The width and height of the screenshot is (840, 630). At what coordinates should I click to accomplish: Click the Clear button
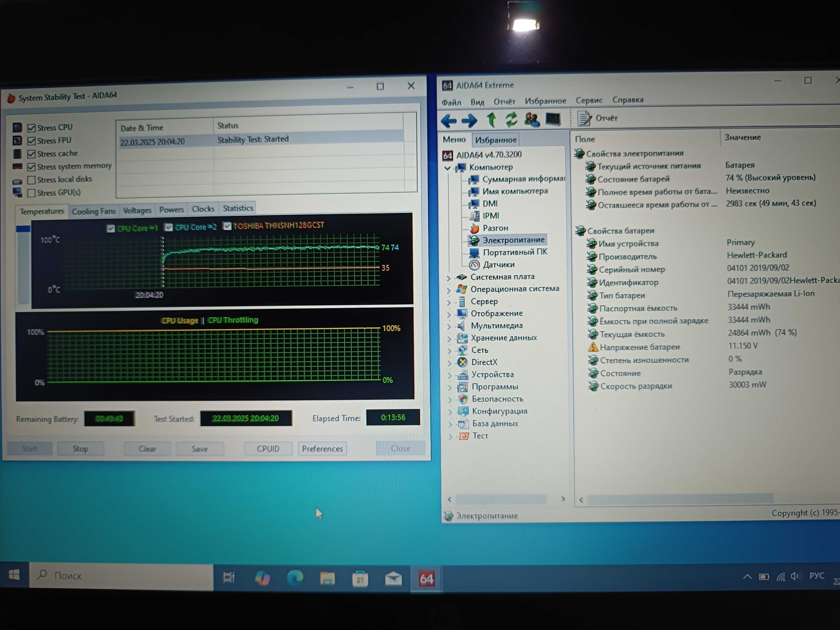pos(147,449)
